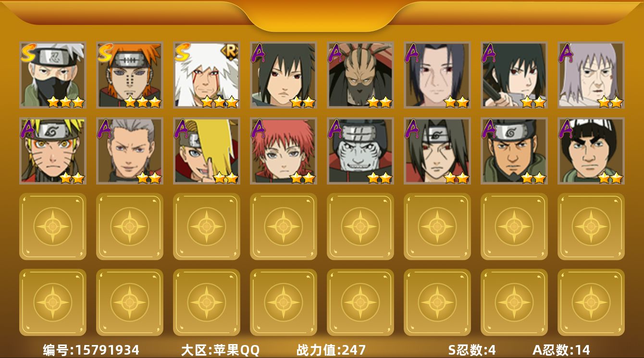Select the red-haired ninja portrait

pos(283,151)
